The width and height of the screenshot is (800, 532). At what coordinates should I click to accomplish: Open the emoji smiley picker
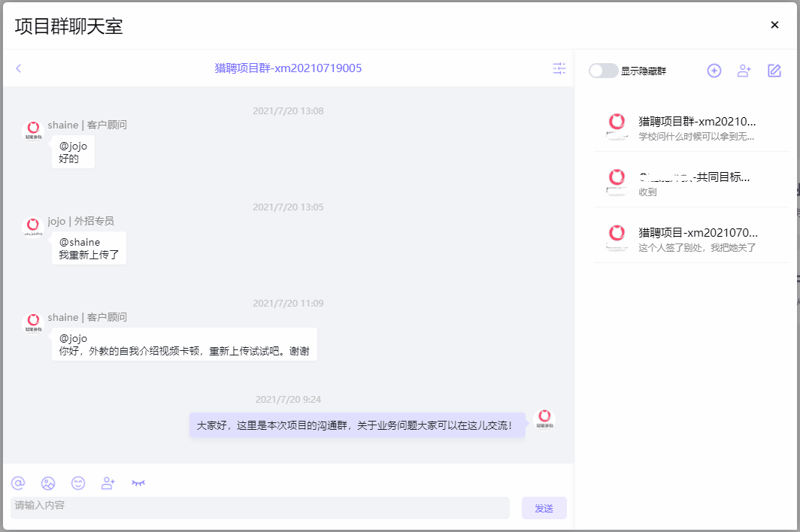tap(78, 483)
